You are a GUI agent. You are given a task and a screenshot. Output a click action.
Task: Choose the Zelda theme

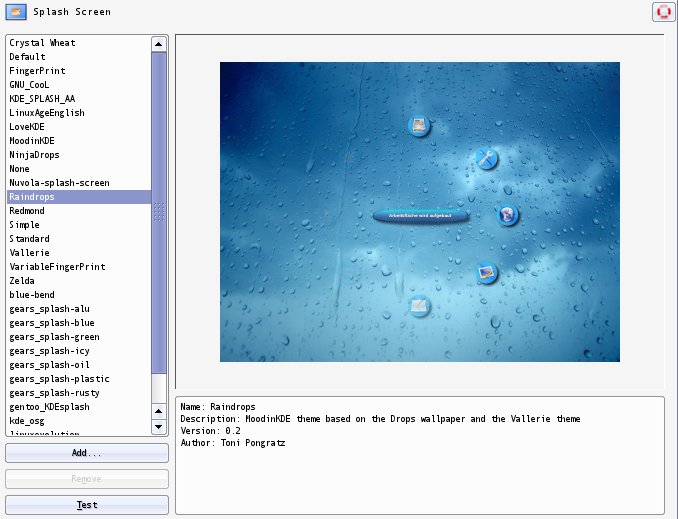pyautogui.click(x=79, y=281)
